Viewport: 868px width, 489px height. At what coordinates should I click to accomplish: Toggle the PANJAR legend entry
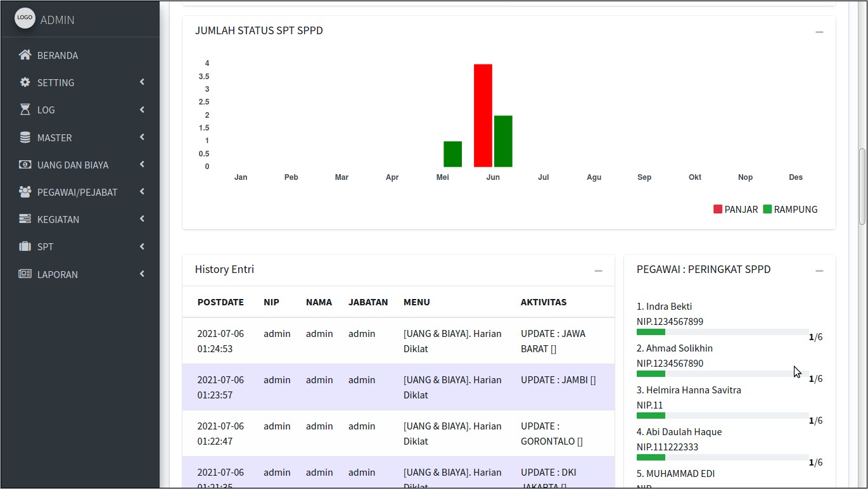tap(736, 209)
